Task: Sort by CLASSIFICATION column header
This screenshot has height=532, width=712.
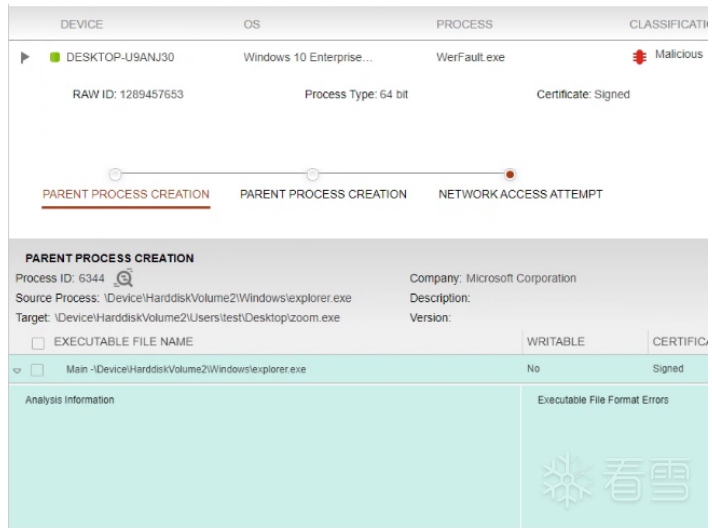Action: pyautogui.click(x=668, y=25)
